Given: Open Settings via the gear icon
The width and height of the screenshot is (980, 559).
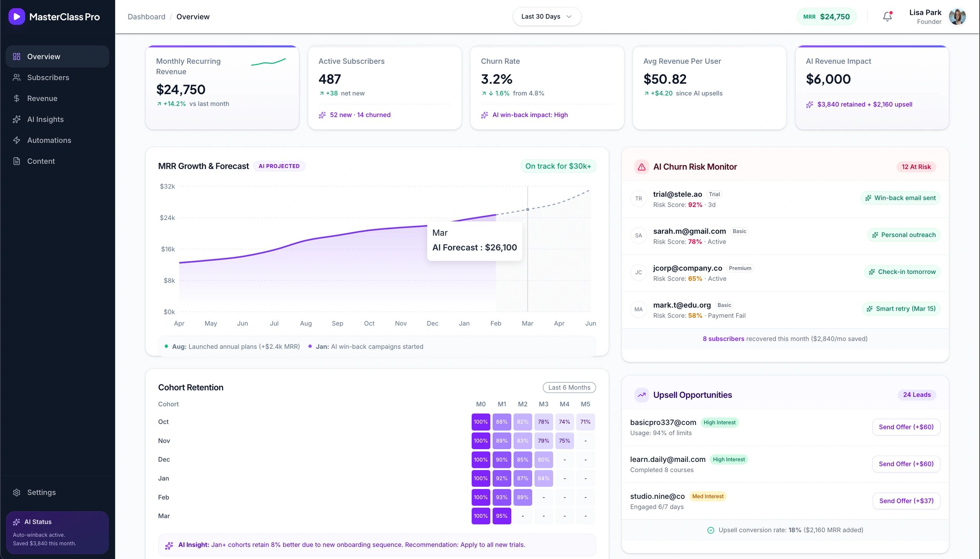Looking at the screenshot, I should [17, 492].
